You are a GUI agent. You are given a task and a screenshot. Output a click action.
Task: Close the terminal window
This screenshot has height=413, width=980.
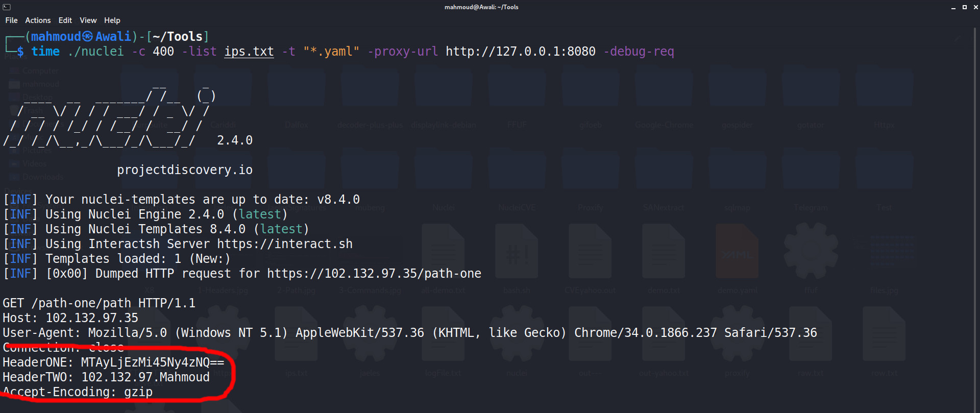click(x=975, y=7)
